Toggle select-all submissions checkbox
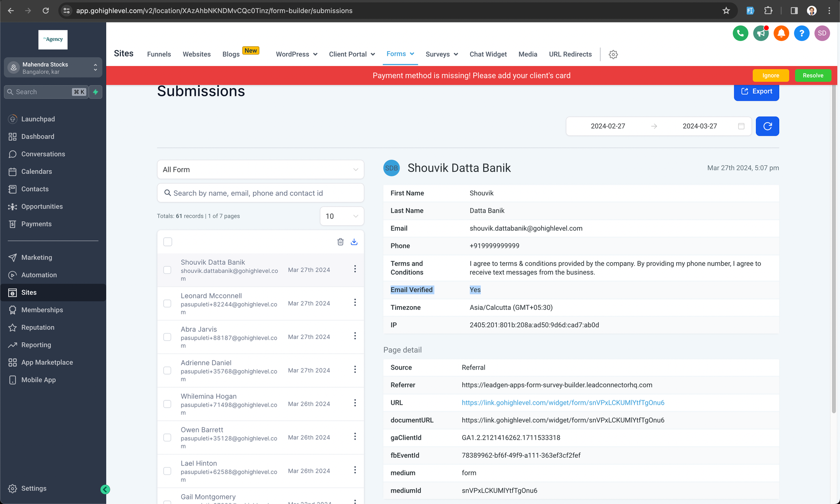 (168, 242)
